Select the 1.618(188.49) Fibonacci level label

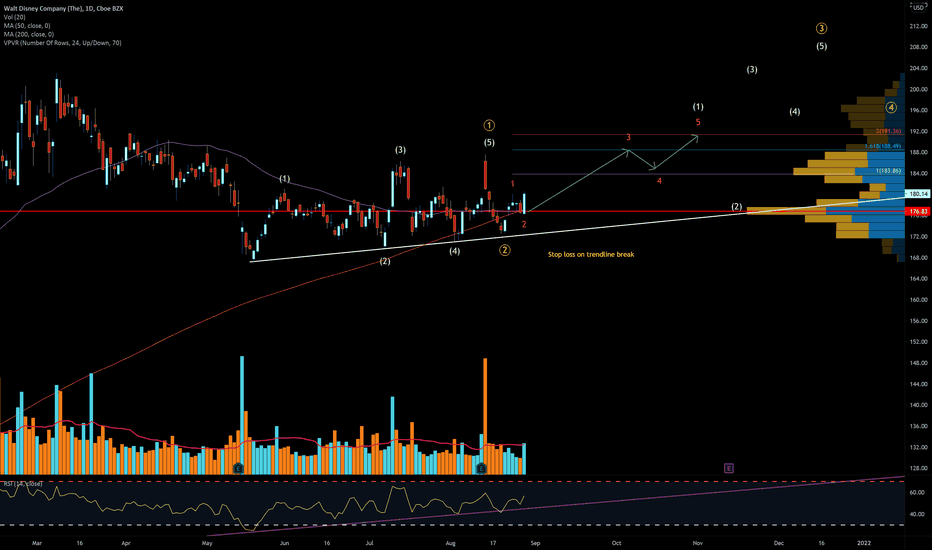coord(883,146)
